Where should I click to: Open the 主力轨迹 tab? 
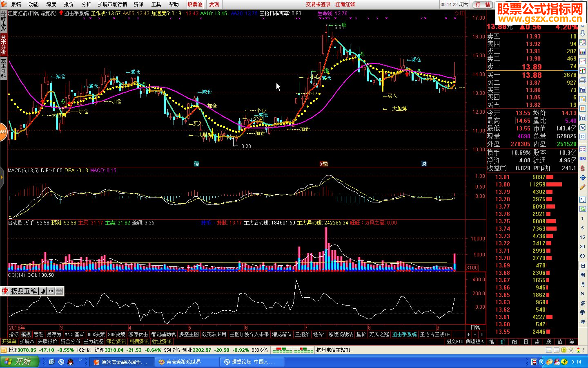pyautogui.click(x=94, y=341)
